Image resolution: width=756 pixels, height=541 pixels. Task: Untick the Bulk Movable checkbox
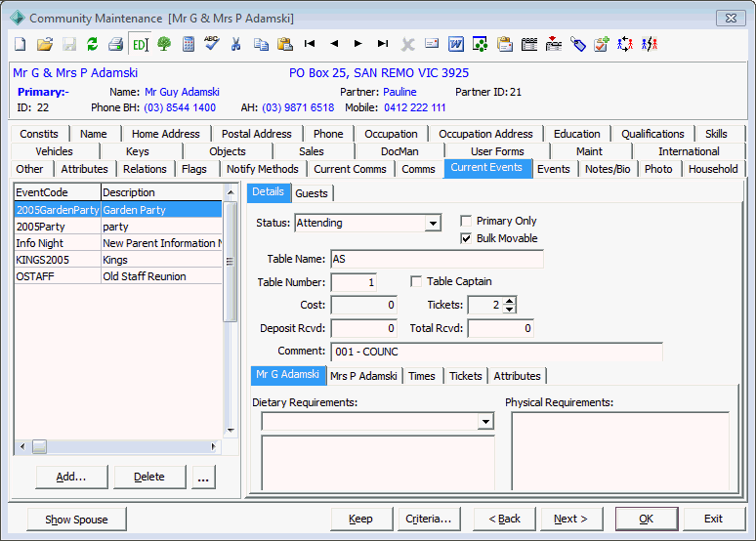(x=466, y=238)
